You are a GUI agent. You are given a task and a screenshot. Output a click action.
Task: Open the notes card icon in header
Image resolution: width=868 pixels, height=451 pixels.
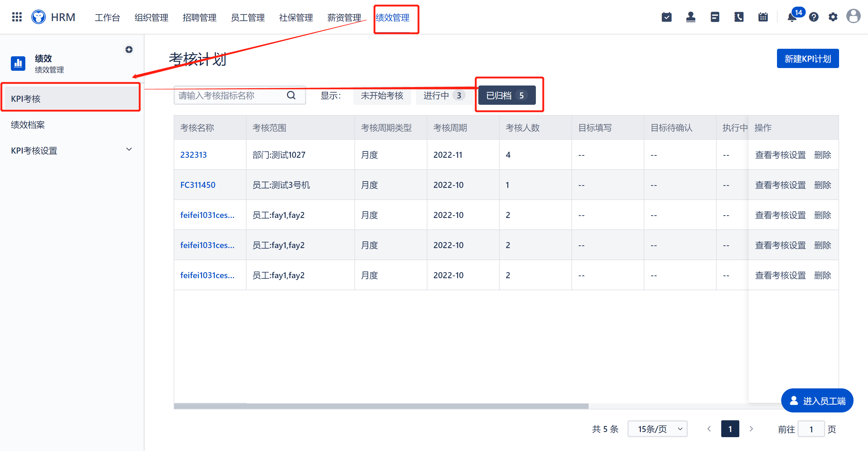click(x=715, y=17)
